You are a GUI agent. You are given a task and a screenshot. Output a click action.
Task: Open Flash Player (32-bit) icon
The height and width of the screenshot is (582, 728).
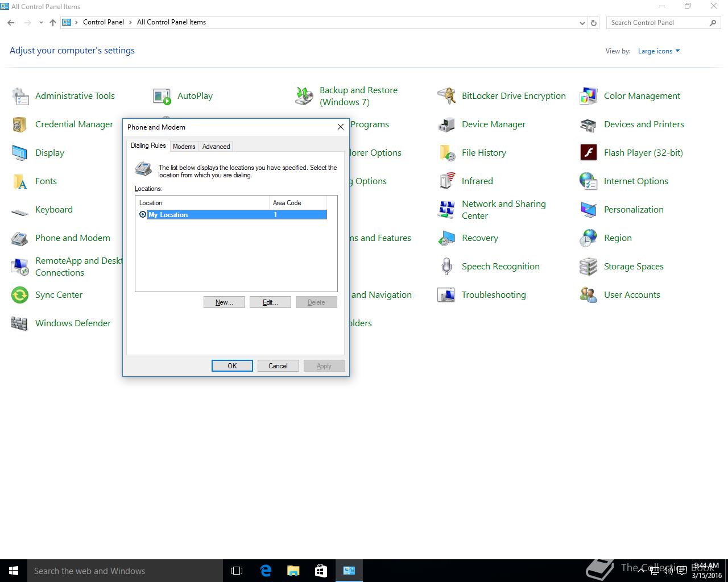[x=589, y=153]
